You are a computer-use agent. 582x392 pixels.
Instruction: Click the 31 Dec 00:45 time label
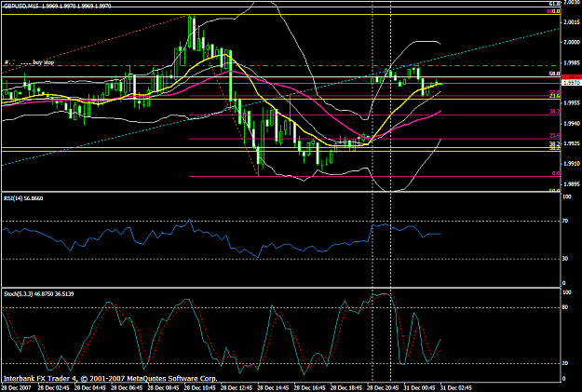[419, 388]
